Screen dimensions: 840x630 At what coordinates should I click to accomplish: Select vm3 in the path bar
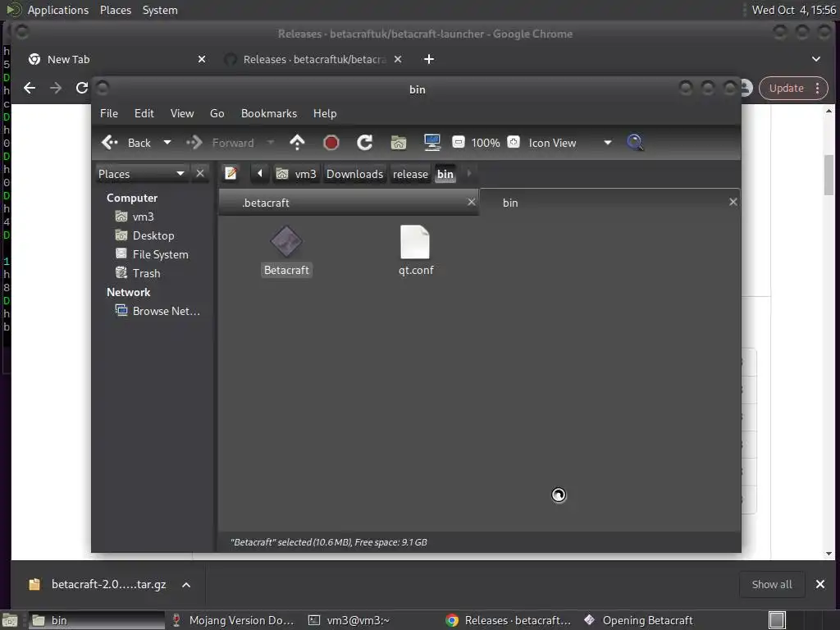(x=296, y=174)
